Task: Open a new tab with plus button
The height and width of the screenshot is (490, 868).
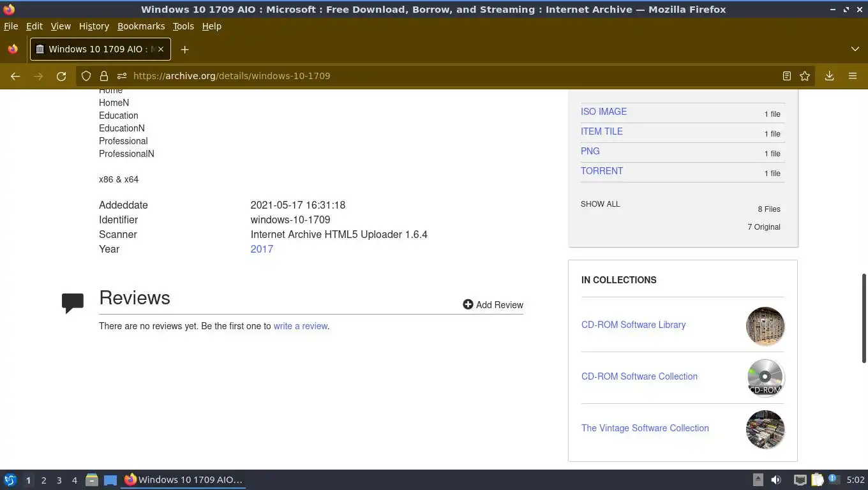Action: pyautogui.click(x=184, y=49)
